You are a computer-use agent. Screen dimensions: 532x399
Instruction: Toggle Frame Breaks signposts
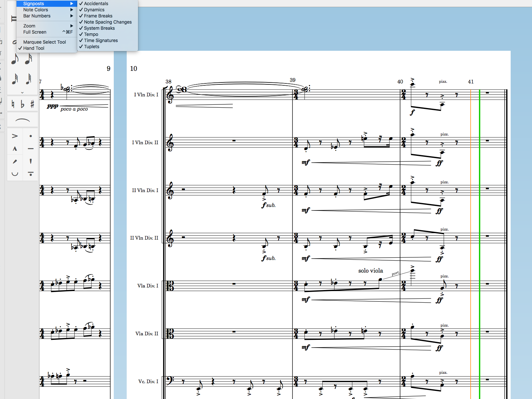point(107,16)
